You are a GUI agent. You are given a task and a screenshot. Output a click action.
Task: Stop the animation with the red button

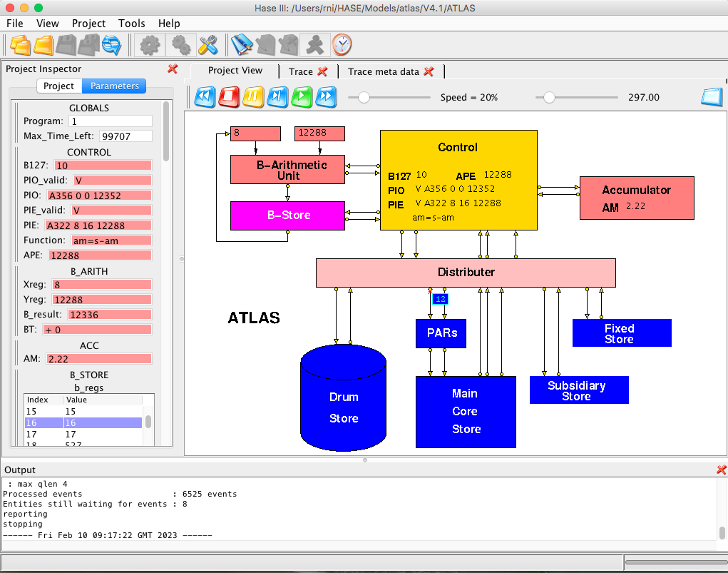[x=229, y=96]
